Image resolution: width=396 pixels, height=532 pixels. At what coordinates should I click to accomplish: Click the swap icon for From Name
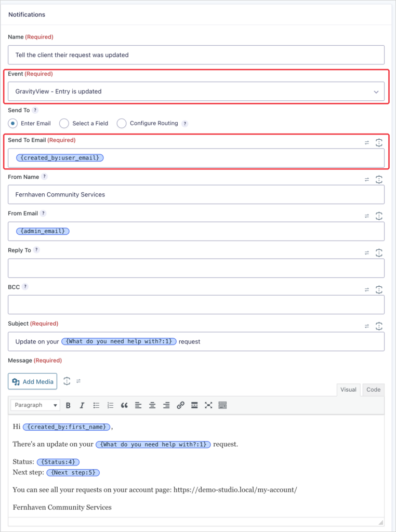click(367, 179)
